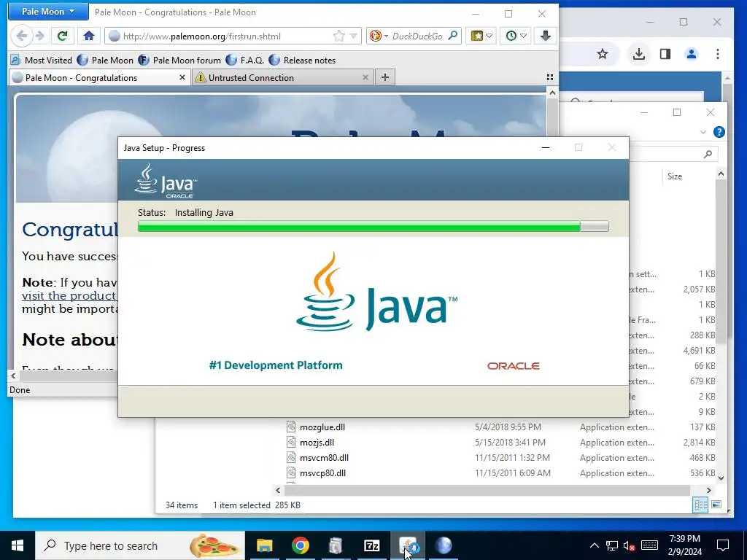Show hidden system tray icons
Screen dimensions: 747x560
pyautogui.click(x=594, y=545)
